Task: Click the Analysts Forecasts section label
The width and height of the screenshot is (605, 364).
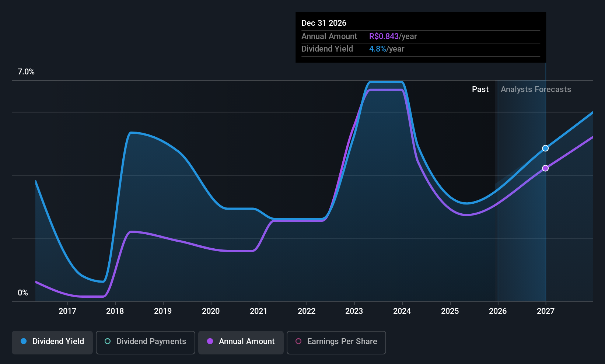Action: click(x=536, y=90)
